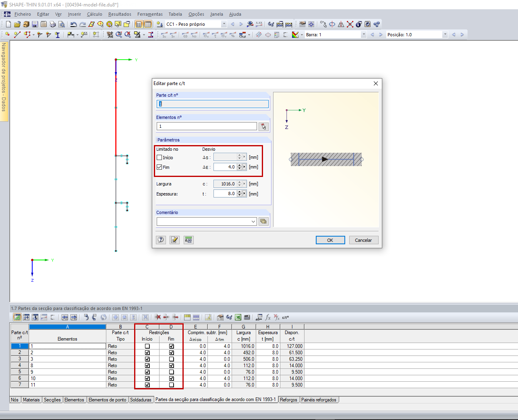Click the red X delete icon in top toolbar
This screenshot has width=518, height=420.
point(350,24)
